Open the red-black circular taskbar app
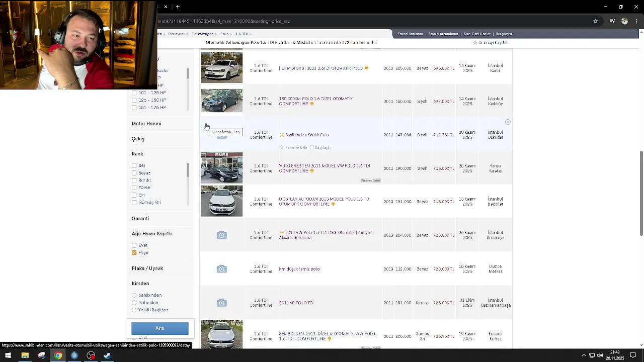The width and height of the screenshot is (644, 362). click(91, 355)
